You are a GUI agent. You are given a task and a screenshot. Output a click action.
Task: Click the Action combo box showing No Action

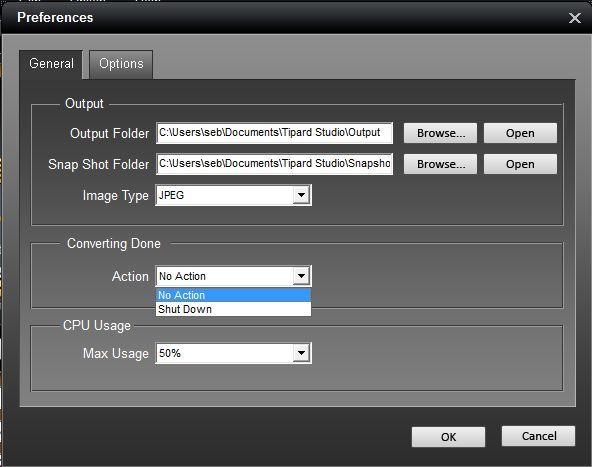(x=233, y=276)
